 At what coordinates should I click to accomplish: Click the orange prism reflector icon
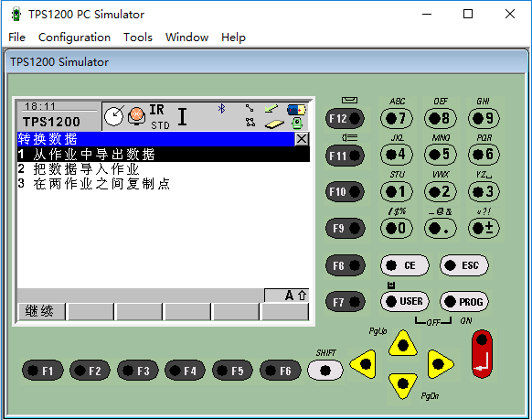coord(137,116)
